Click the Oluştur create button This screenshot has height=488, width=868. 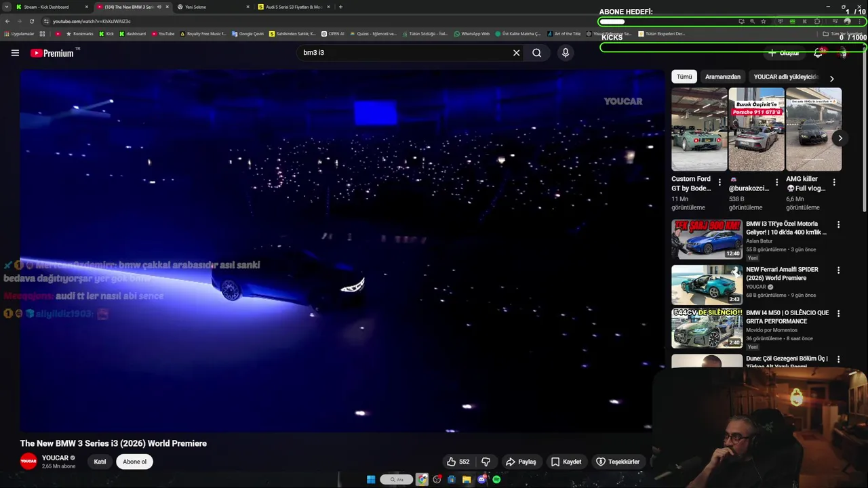(x=783, y=53)
